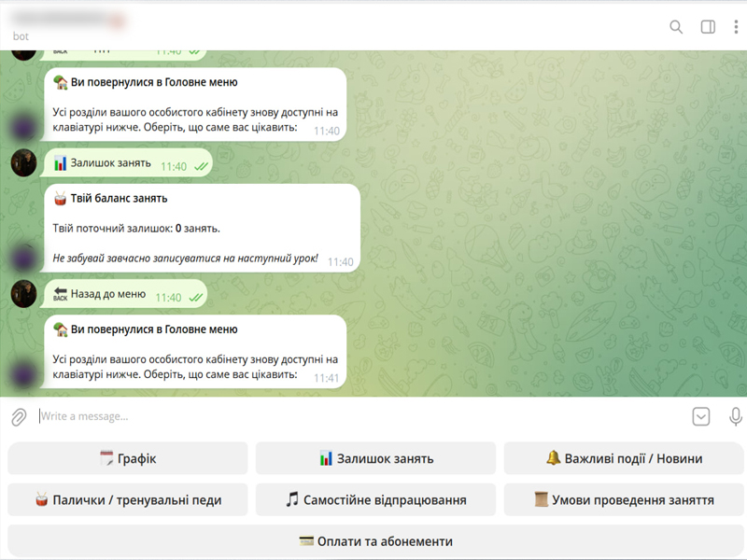Click read checkmarks on Залишок занять message

click(x=201, y=167)
